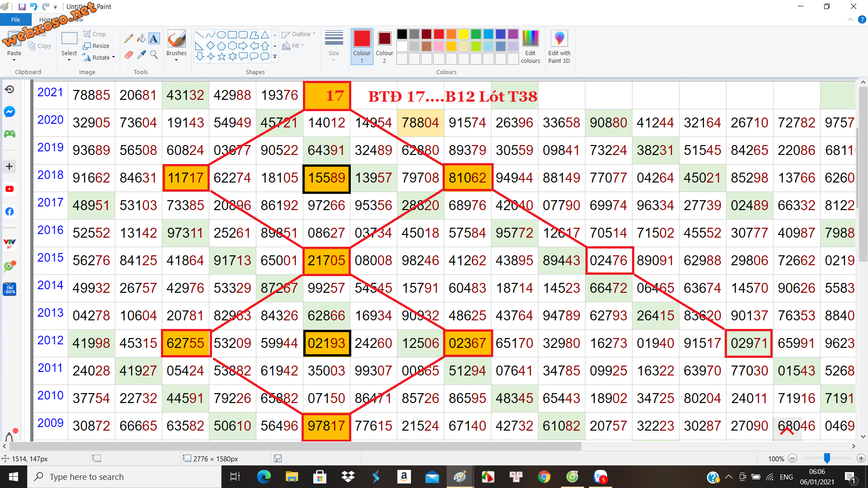Click the Undo icon in title bar
Screen dimensions: 868x488
point(33,7)
